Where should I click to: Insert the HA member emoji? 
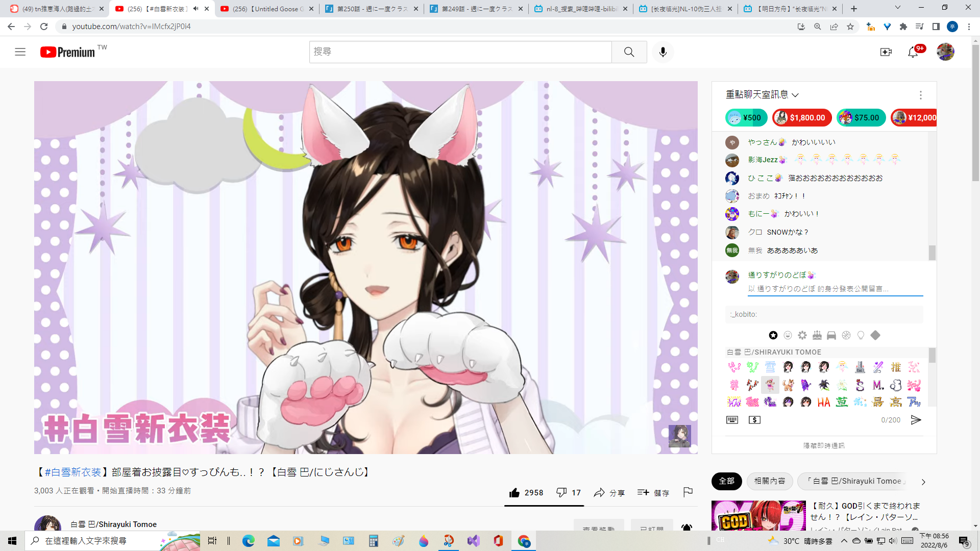[x=824, y=402]
